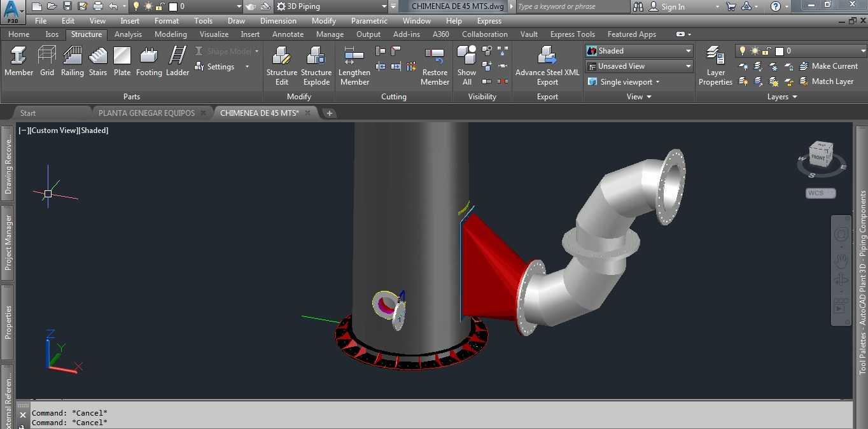Viewport: 868px width, 429px height.
Task: Click the Help question mark icon
Action: click(775, 6)
